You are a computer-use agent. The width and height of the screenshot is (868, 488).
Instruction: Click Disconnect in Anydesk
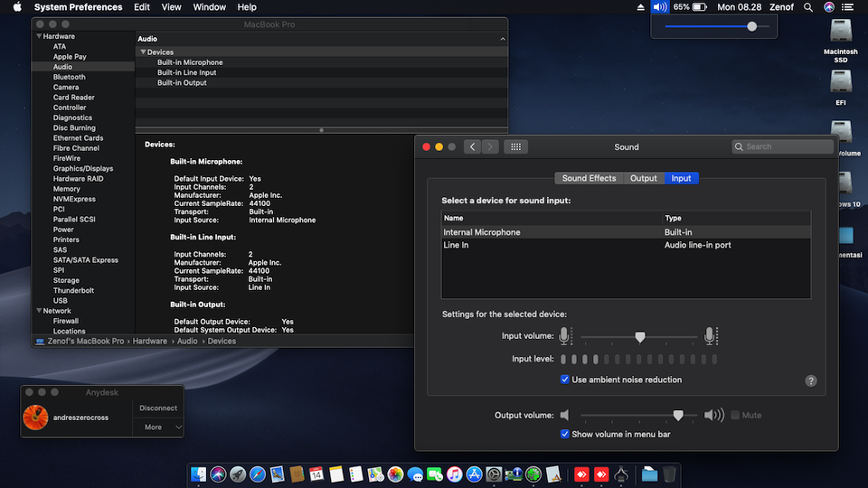click(158, 408)
